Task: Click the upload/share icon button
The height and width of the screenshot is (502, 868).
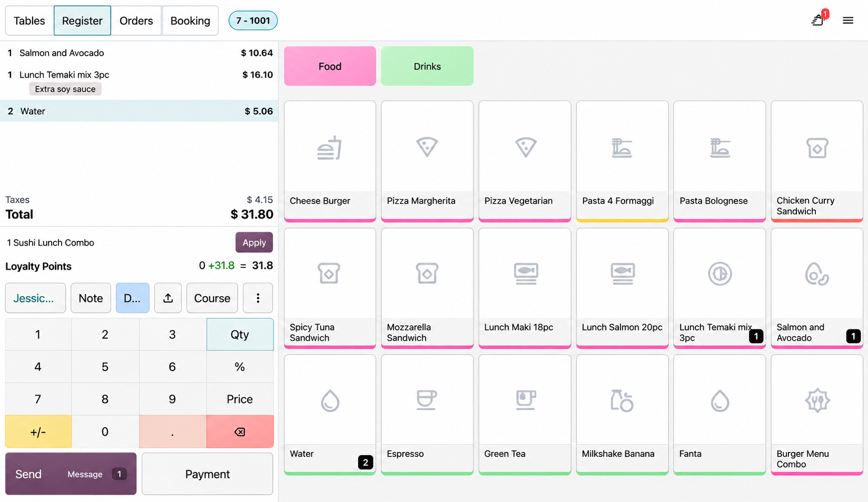Action: (x=168, y=298)
